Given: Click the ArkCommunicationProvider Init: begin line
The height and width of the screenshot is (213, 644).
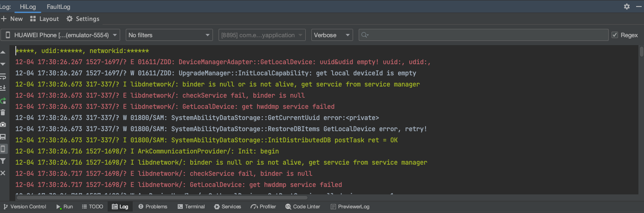Looking at the screenshot, I should tap(147, 151).
